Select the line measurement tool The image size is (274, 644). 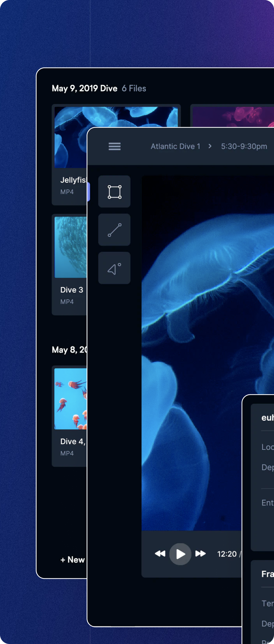click(x=114, y=230)
